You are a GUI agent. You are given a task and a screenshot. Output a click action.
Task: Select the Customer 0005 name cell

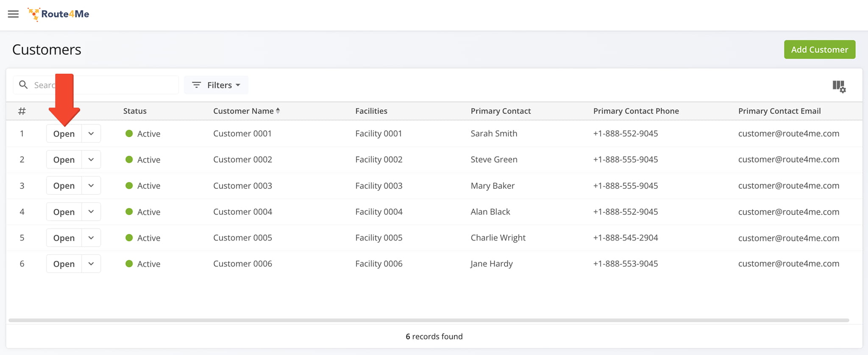[242, 238]
